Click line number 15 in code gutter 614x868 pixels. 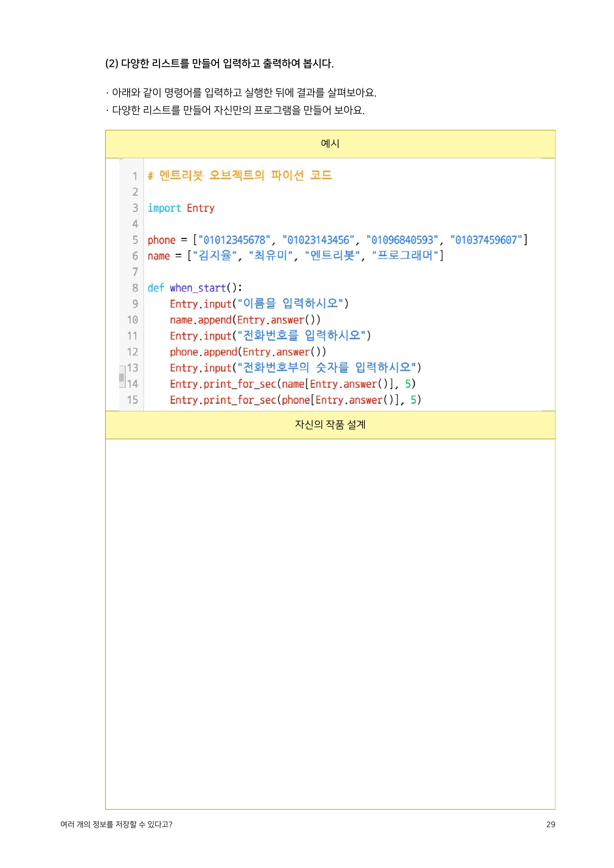click(132, 400)
